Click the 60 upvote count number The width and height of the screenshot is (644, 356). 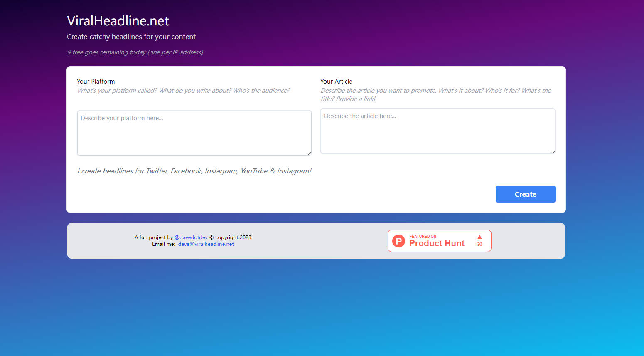[479, 245]
